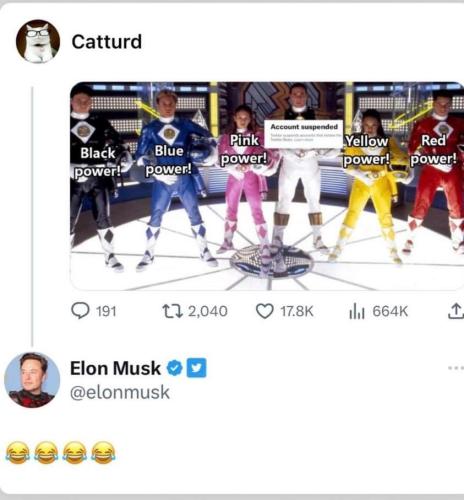Click the 191 replies count

pos(106,312)
